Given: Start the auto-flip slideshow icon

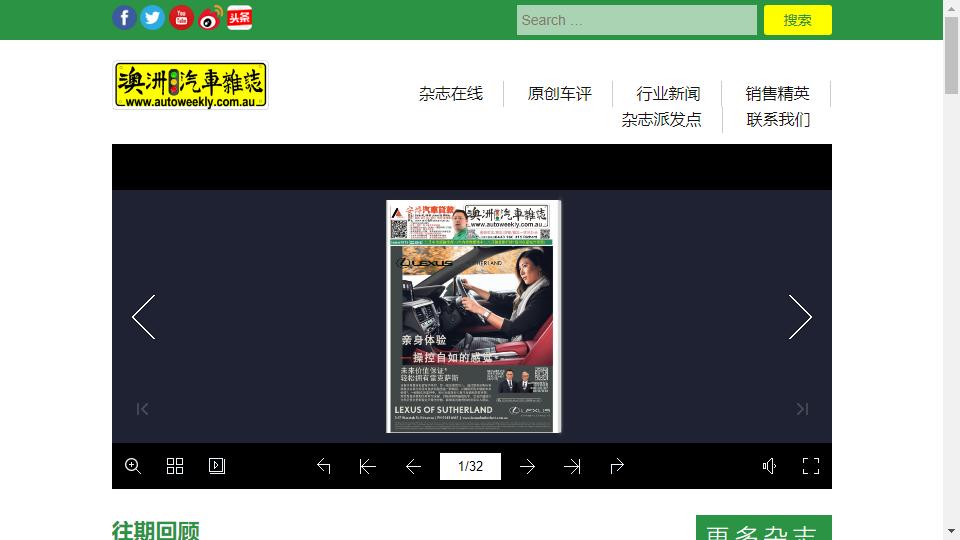Looking at the screenshot, I should pos(217,466).
